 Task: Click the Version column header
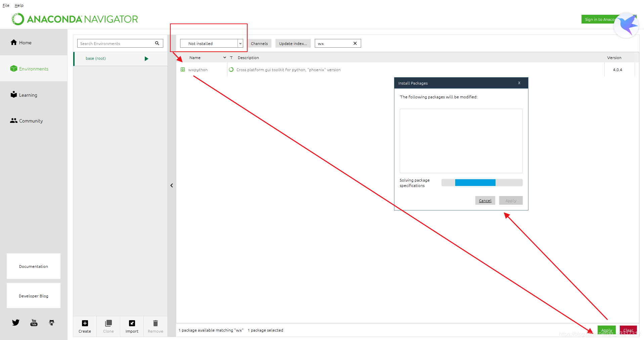click(614, 58)
